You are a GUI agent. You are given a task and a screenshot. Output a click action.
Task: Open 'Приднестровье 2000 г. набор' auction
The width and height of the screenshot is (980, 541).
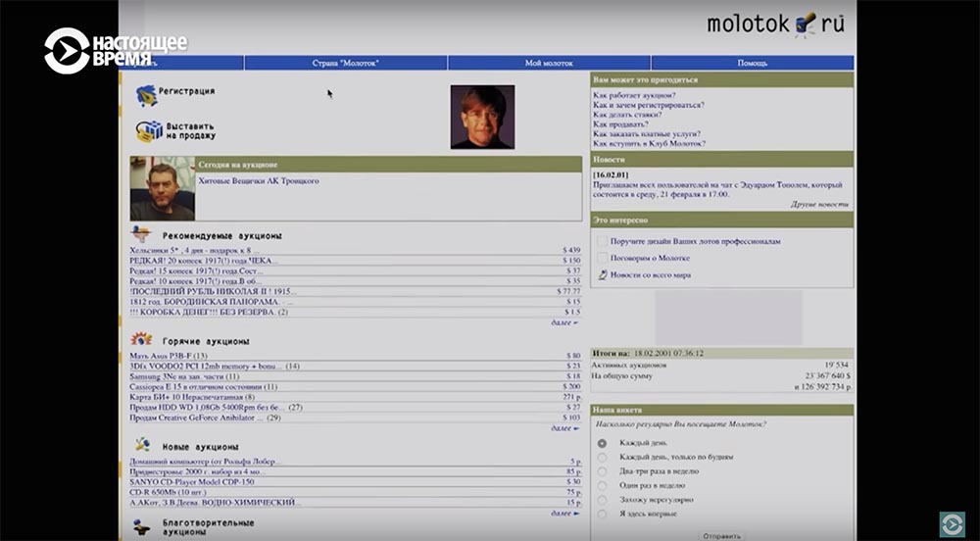[199, 471]
